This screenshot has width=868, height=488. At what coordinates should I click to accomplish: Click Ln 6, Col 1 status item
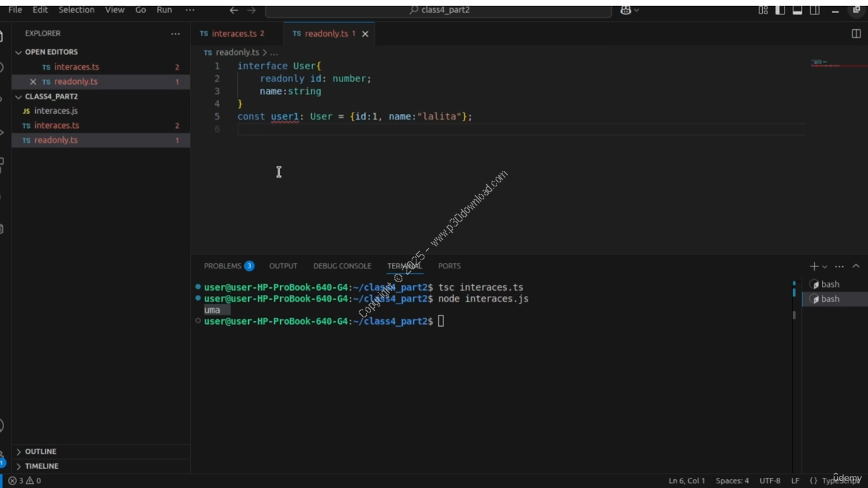pyautogui.click(x=687, y=481)
